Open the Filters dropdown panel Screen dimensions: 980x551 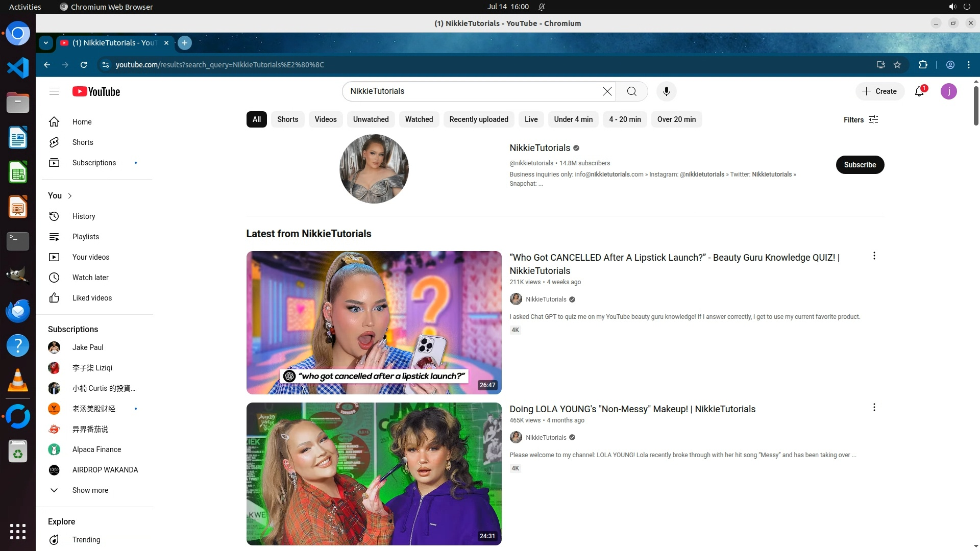[861, 120]
